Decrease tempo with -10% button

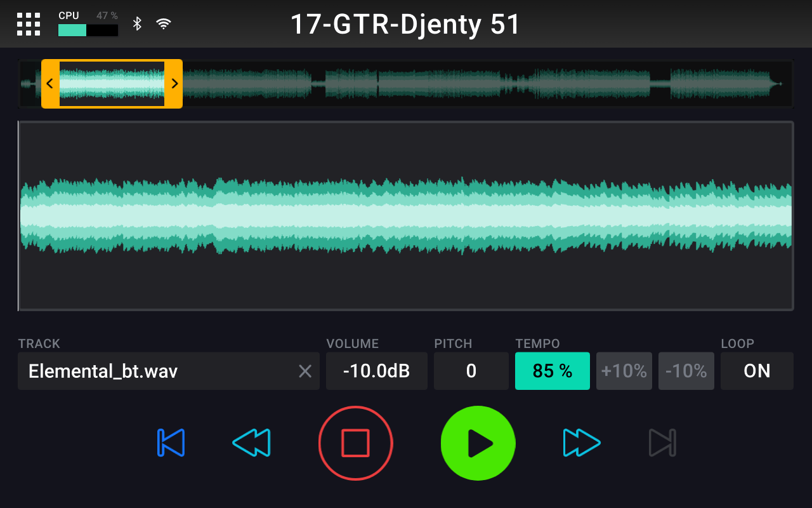coord(686,371)
